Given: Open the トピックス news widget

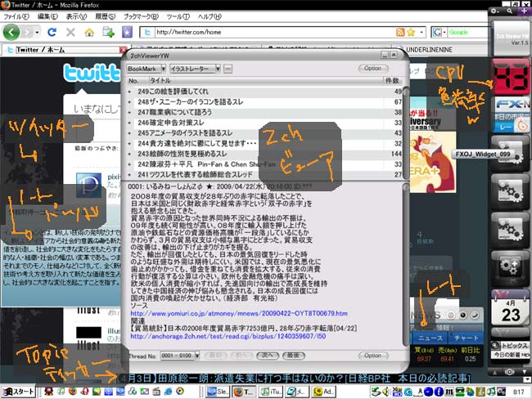Looking at the screenshot, I should (510, 350).
